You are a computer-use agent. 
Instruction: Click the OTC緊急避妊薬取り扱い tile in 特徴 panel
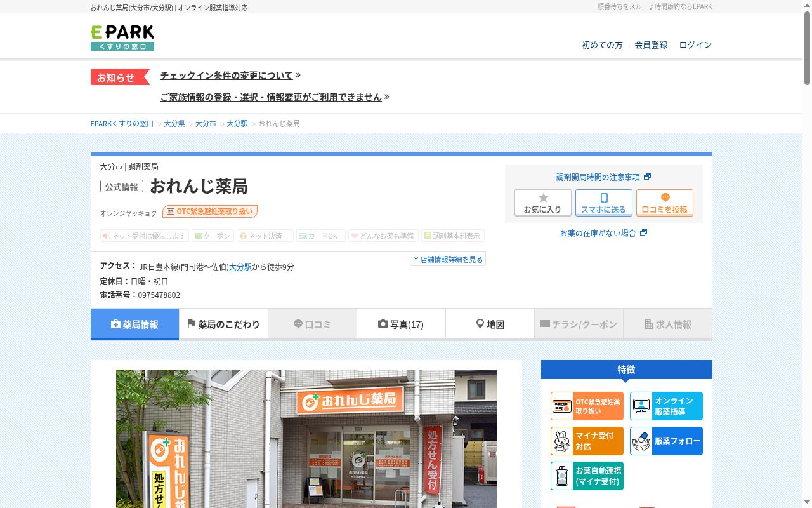click(x=587, y=406)
